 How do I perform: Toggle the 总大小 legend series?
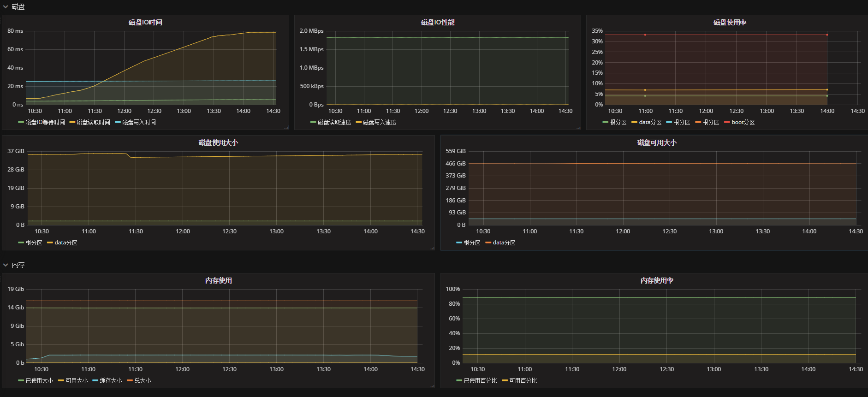[143, 380]
